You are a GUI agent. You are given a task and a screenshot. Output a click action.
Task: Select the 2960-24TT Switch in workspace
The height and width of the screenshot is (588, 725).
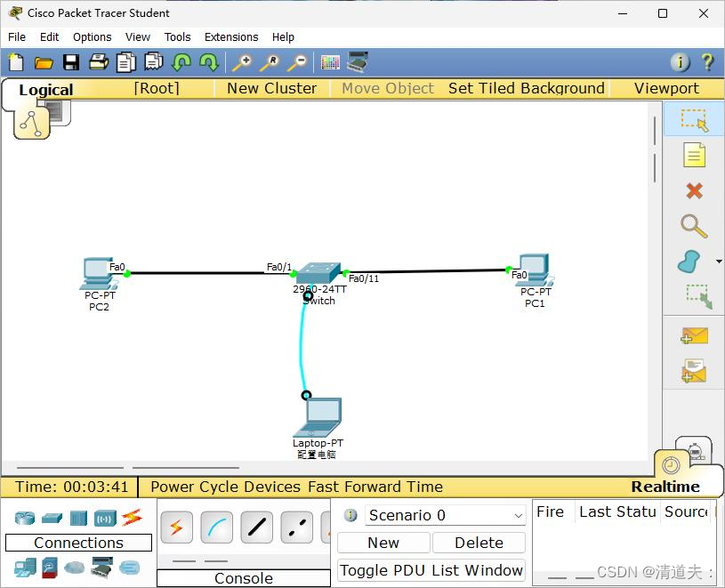[318, 273]
